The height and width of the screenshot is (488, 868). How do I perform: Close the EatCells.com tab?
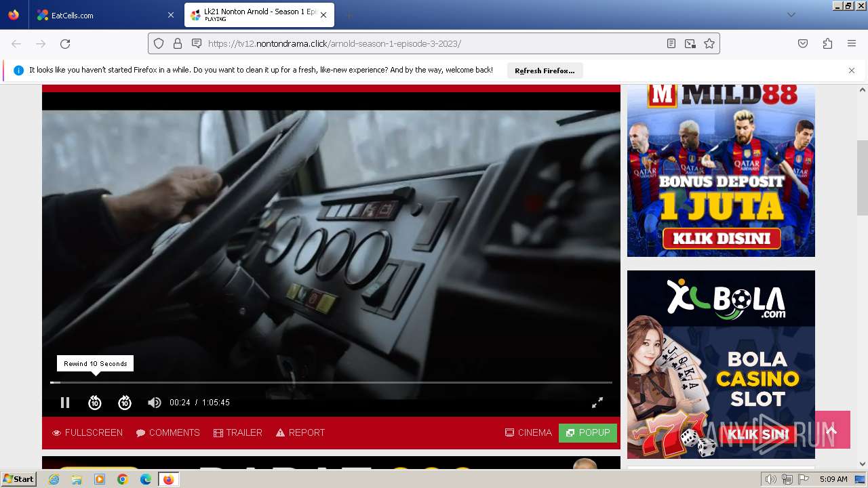171,15
